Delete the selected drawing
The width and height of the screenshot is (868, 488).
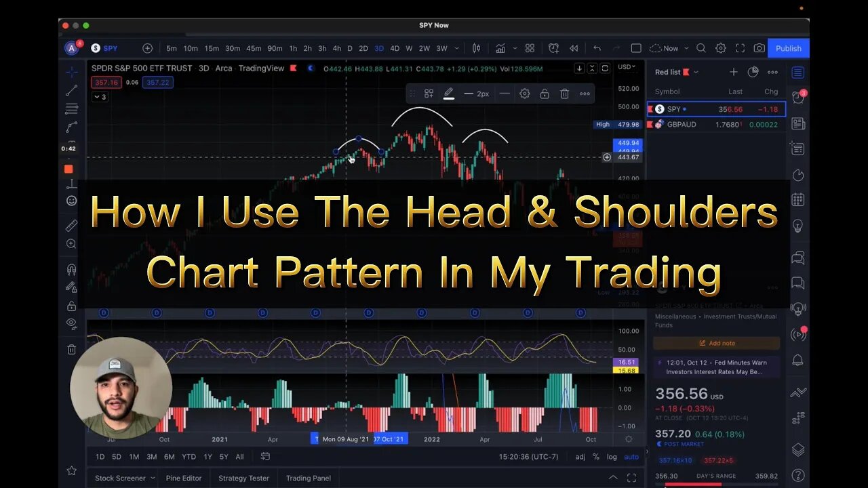[x=564, y=94]
